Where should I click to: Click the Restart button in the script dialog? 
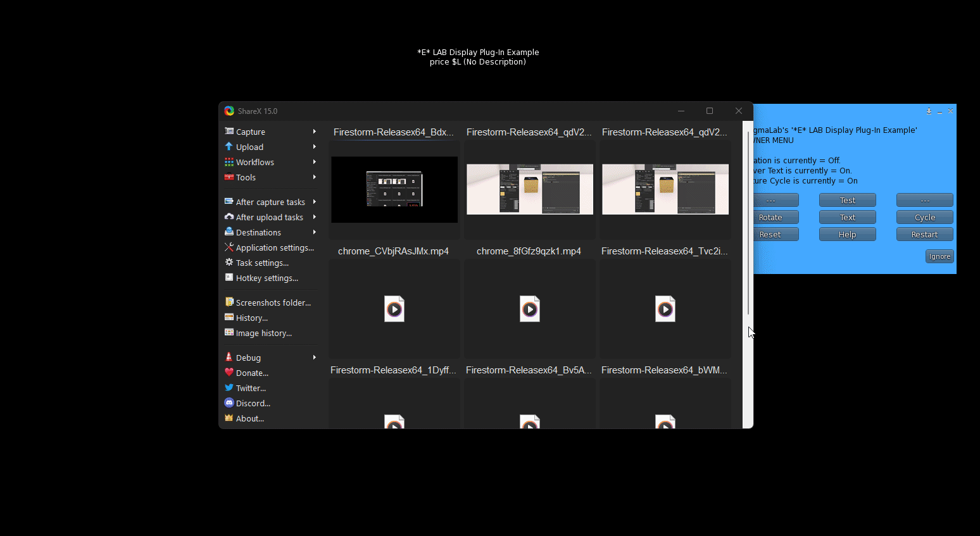[925, 234]
